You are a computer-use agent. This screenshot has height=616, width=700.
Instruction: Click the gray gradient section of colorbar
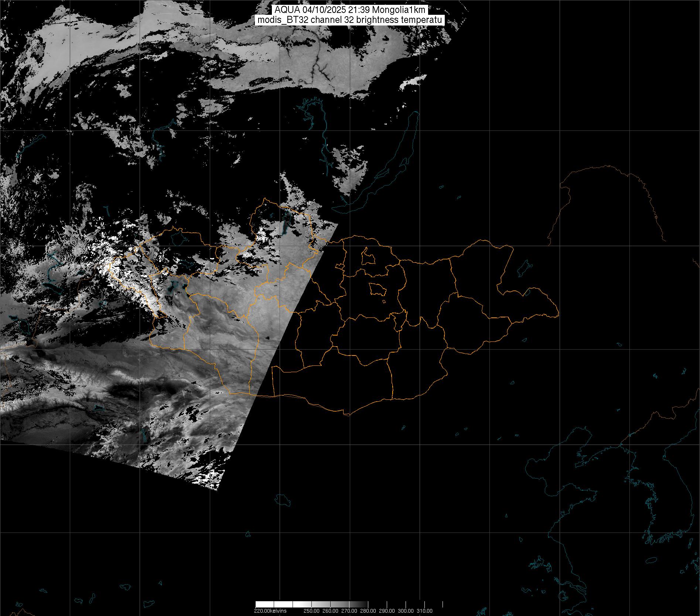[340, 605]
